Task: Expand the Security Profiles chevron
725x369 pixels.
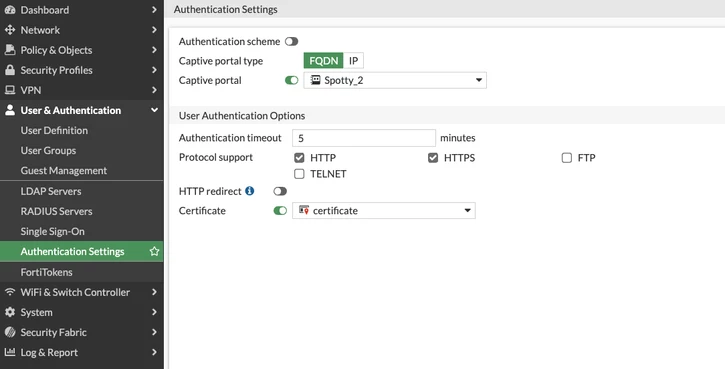Action: 154,70
